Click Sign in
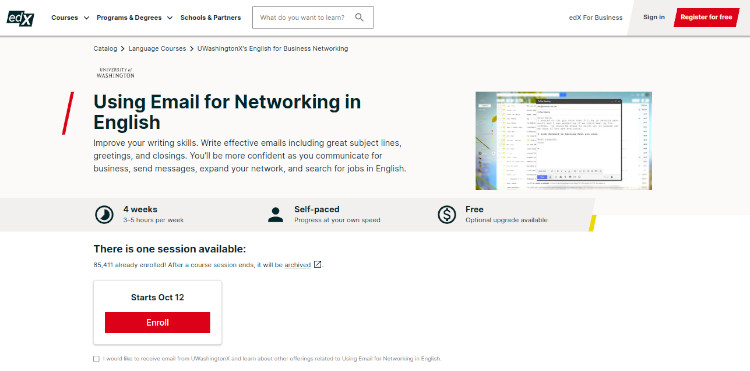750x371 pixels. [x=654, y=17]
